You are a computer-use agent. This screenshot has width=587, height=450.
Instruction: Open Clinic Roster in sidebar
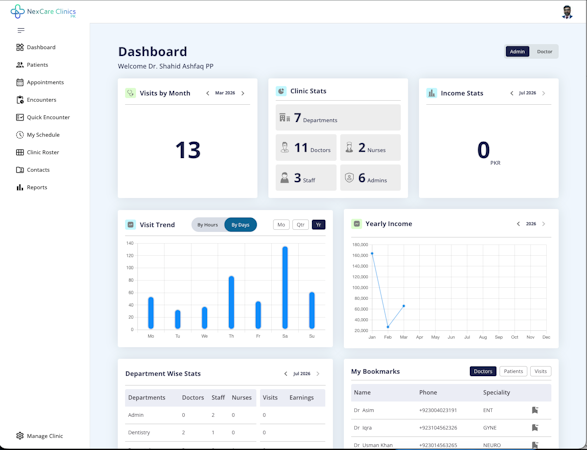coord(38,152)
